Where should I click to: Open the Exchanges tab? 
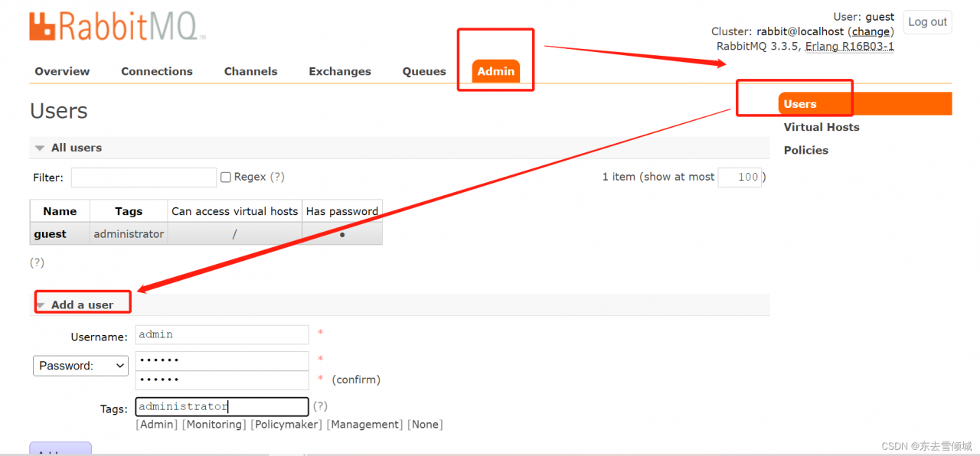coord(340,71)
